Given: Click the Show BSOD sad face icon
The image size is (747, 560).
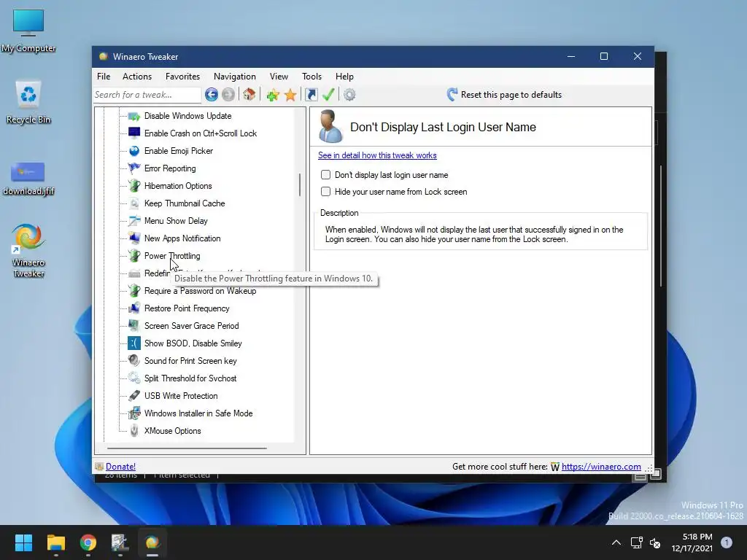Looking at the screenshot, I should click(x=134, y=343).
